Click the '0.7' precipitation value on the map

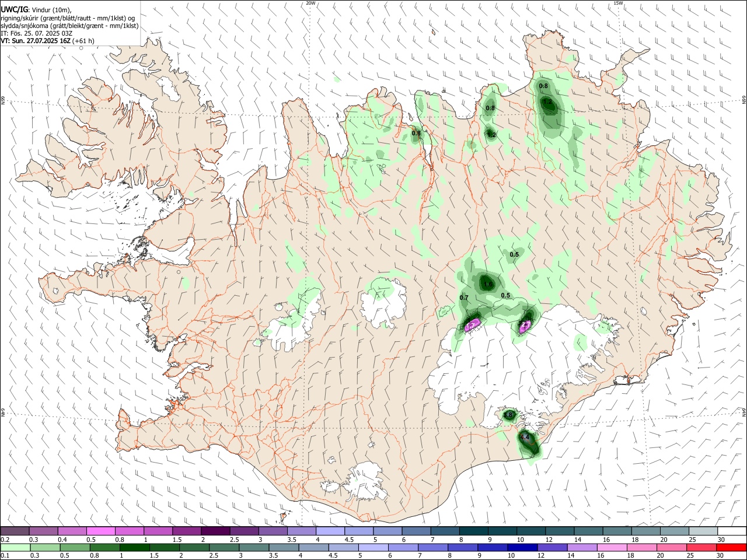click(464, 297)
